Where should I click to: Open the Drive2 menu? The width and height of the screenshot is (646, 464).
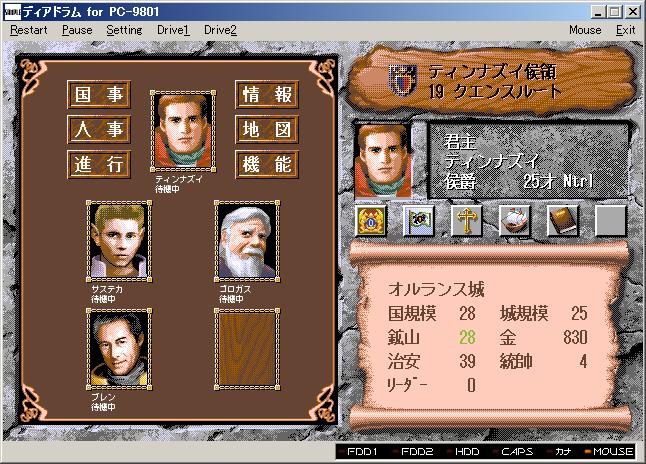tap(220, 30)
